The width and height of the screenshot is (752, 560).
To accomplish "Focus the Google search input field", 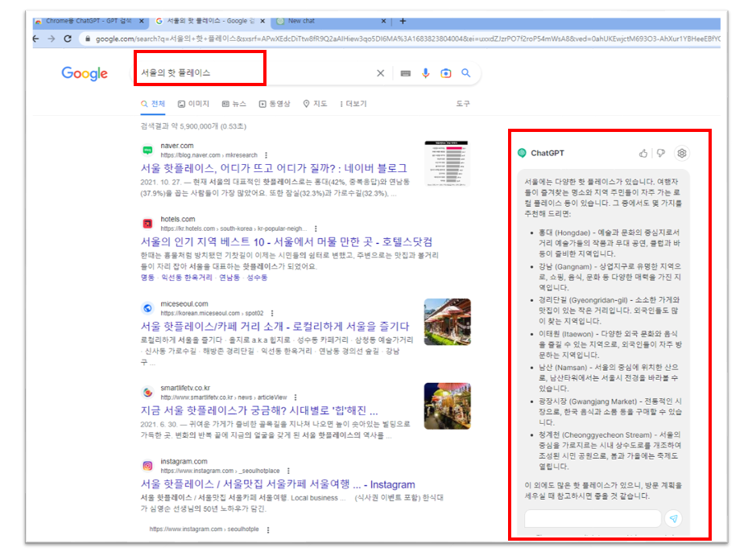I will coord(254,73).
